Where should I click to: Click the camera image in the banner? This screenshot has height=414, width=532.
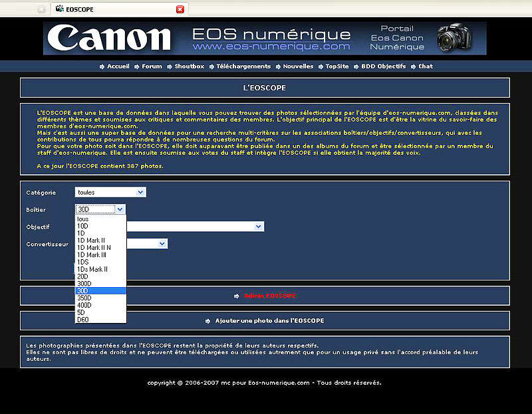[x=455, y=37]
